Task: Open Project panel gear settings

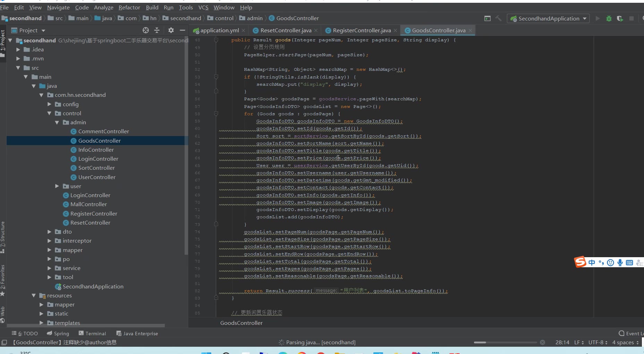Action: [x=171, y=30]
